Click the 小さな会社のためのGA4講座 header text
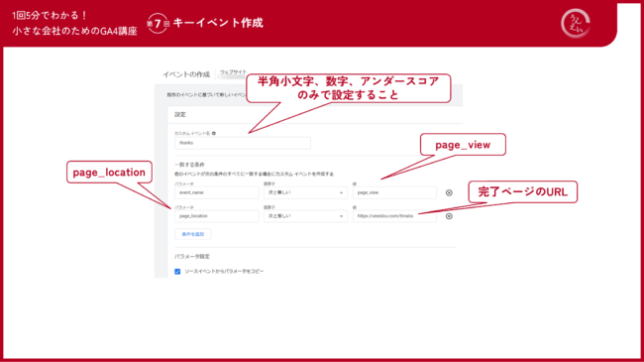644x362 pixels. click(x=74, y=31)
